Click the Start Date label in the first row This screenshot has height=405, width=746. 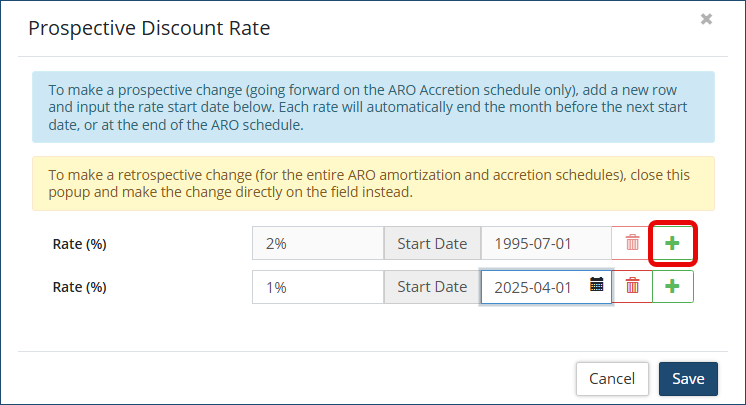[x=432, y=243]
